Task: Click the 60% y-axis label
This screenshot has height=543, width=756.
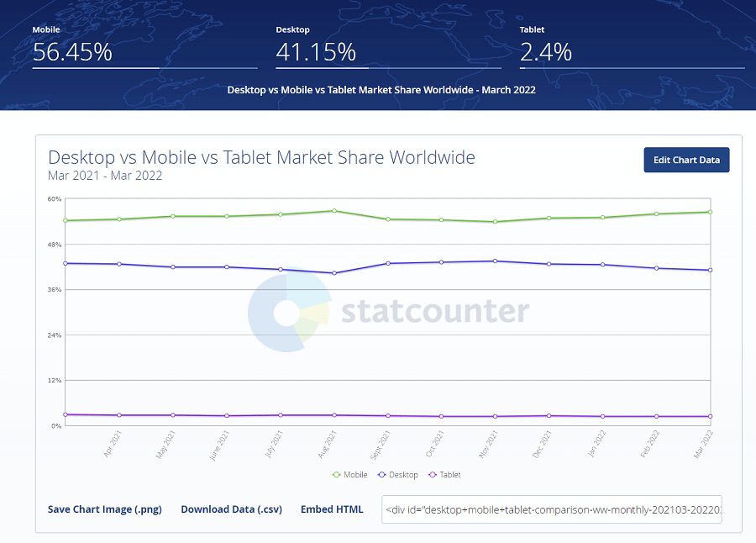Action: 55,199
